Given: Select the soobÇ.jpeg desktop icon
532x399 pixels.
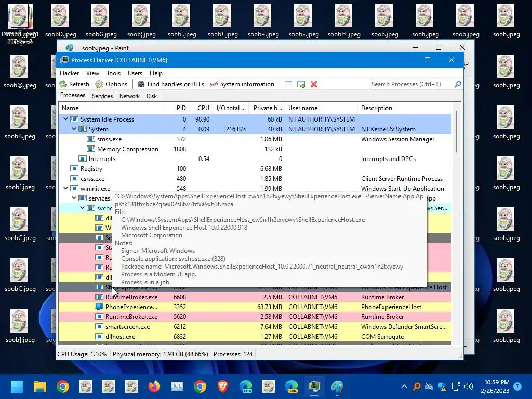Looking at the screenshot, I should (x=20, y=275).
